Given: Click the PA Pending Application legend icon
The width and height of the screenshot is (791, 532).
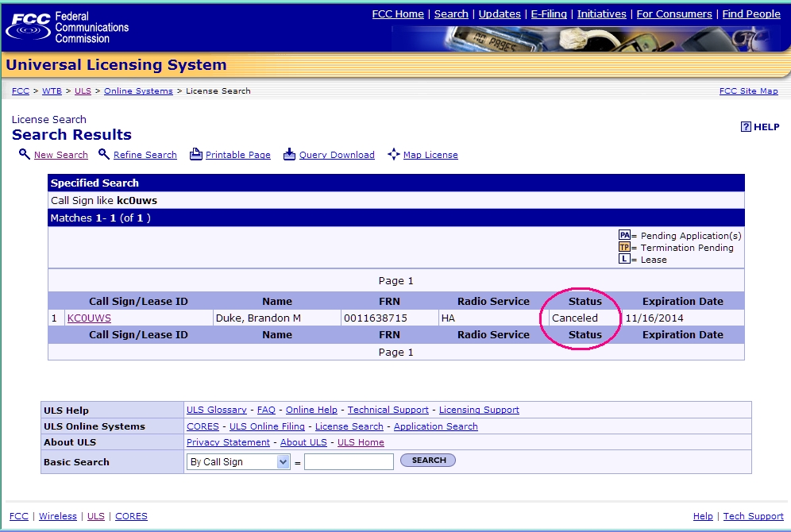Looking at the screenshot, I should point(624,235).
